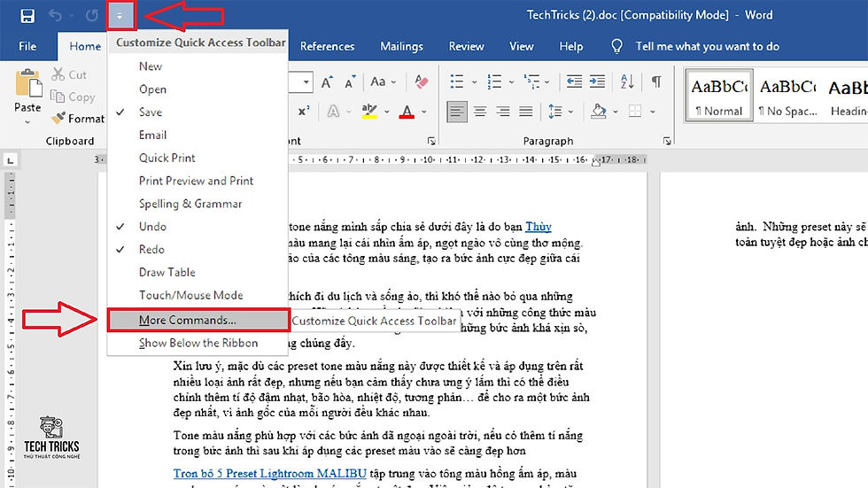
Task: Click the bullets list icon
Action: point(457,81)
